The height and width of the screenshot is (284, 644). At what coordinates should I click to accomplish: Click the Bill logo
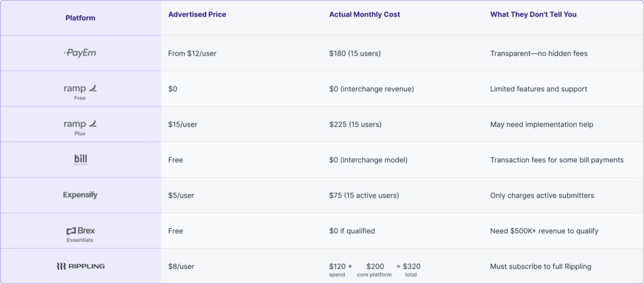tap(80, 160)
